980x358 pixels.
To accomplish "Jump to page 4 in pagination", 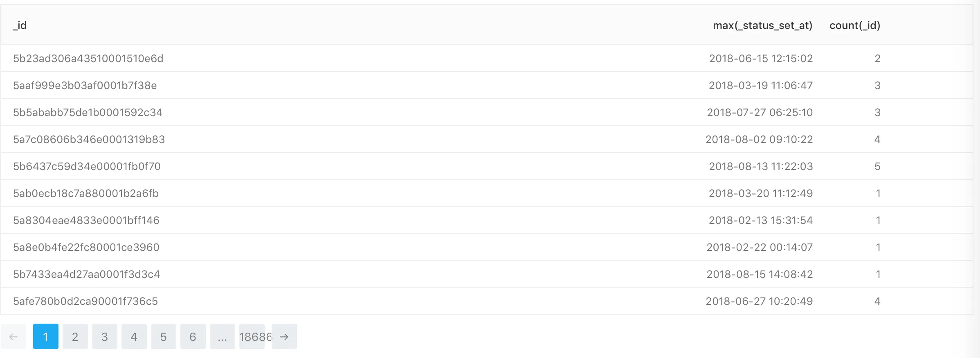I will (x=134, y=336).
